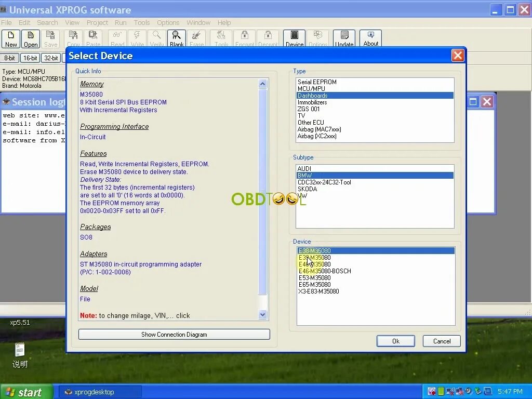The height and width of the screenshot is (399, 532).
Task: Close the Select Device dialog
Action: coord(458,55)
